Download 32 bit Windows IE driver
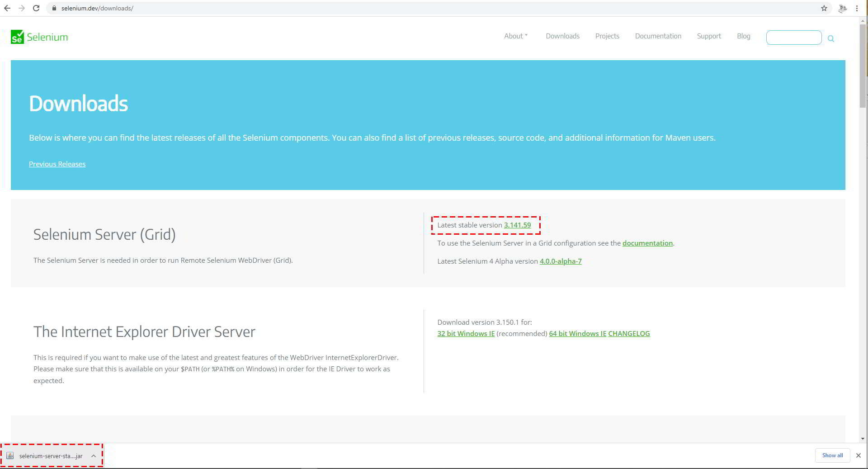 [466, 333]
